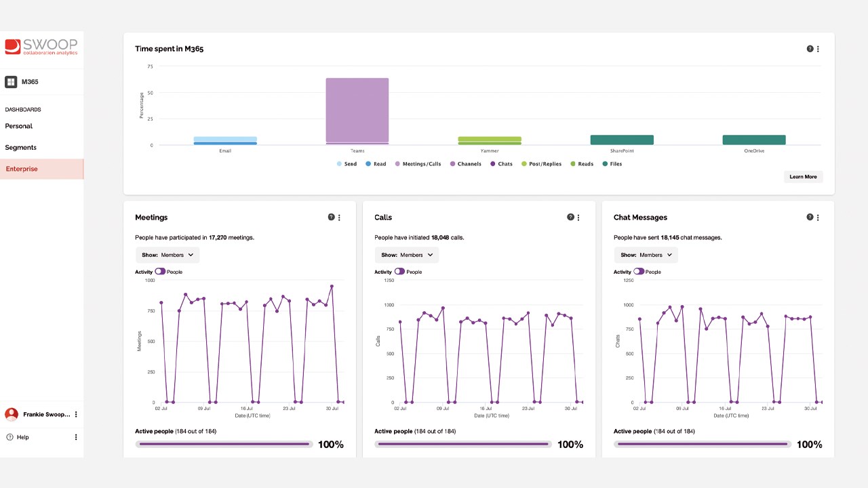Click the Meetings card title
Screen dimensions: 868x488
coord(151,218)
